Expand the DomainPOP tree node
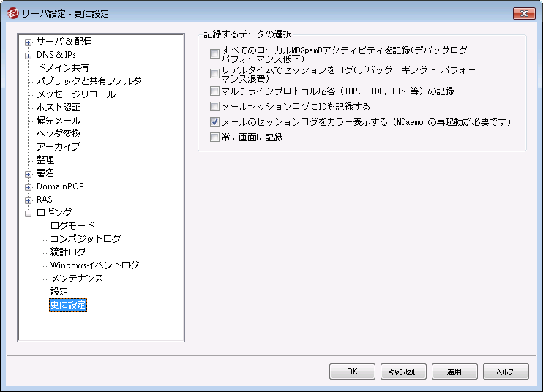Image resolution: width=543 pixels, height=392 pixels. [29, 186]
